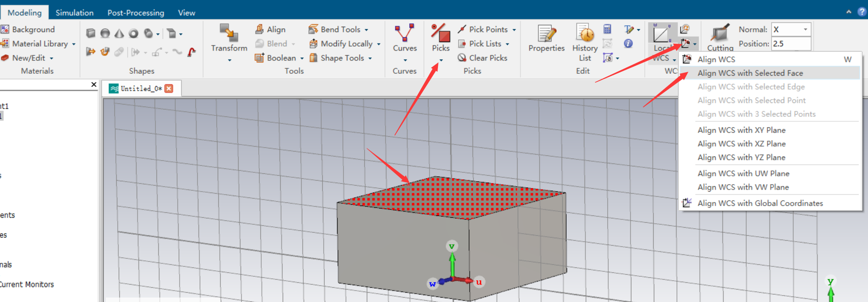
Task: Click the Help question mark icon
Action: [x=862, y=12]
